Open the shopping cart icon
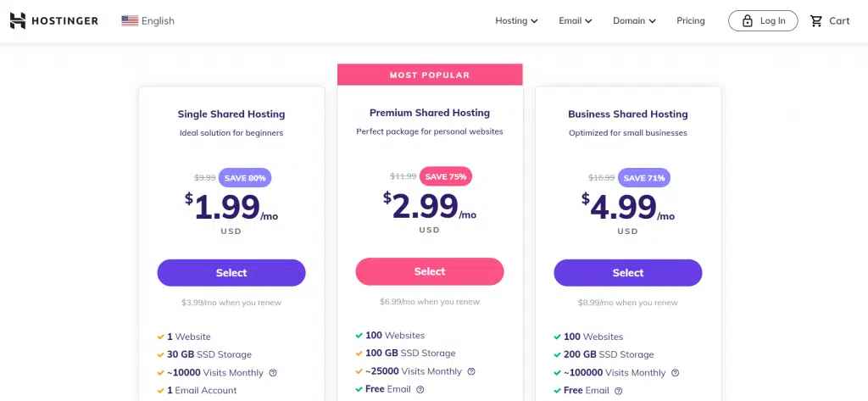 click(x=816, y=21)
